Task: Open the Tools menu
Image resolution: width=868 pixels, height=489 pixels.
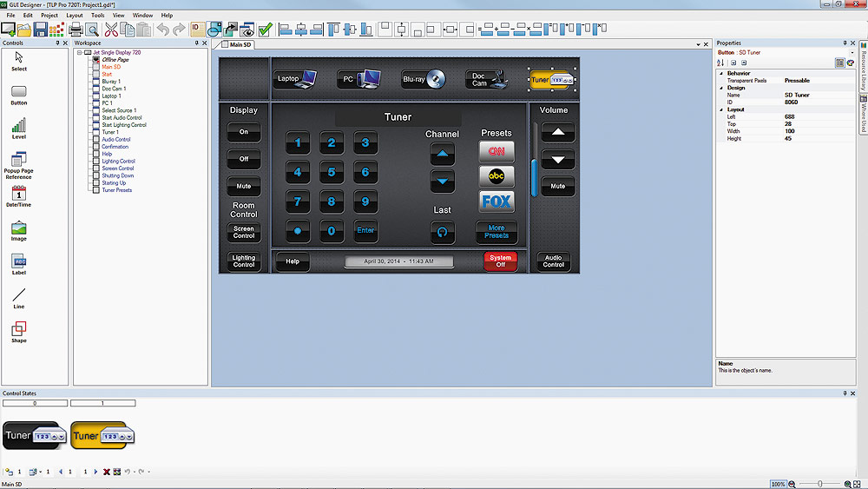Action: coord(97,16)
